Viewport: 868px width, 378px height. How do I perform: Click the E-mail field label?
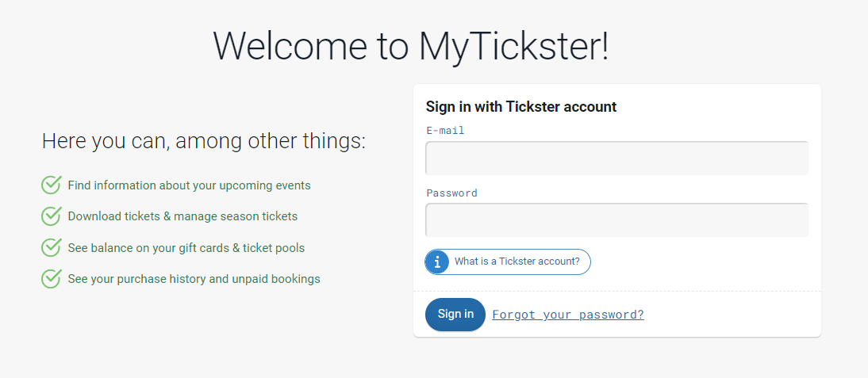[445, 131]
